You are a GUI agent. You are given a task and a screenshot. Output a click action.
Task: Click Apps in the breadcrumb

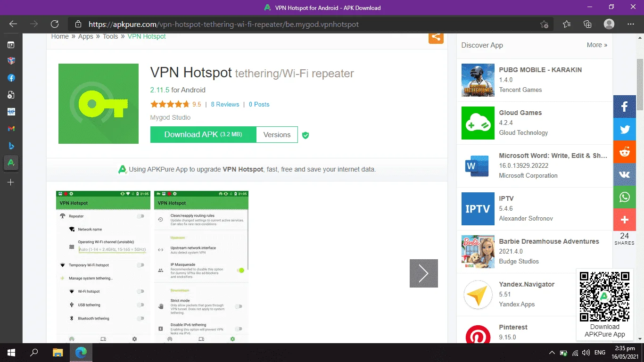coord(86,36)
